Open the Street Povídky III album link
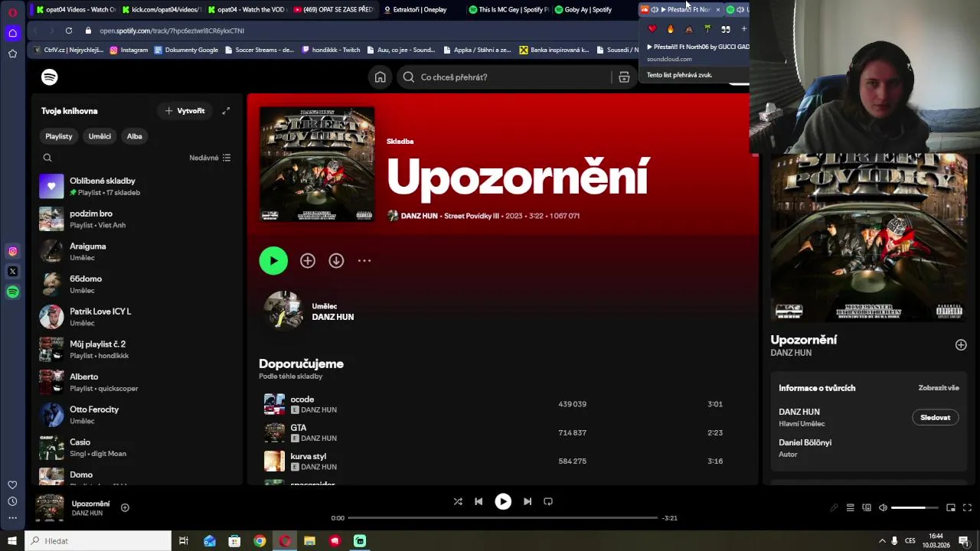Viewport: 980px width, 551px height. [x=471, y=216]
